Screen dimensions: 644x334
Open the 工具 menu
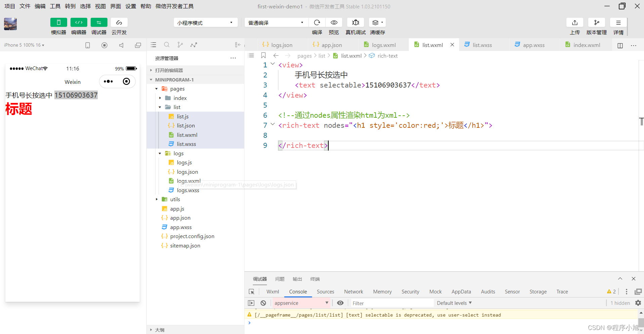click(55, 6)
